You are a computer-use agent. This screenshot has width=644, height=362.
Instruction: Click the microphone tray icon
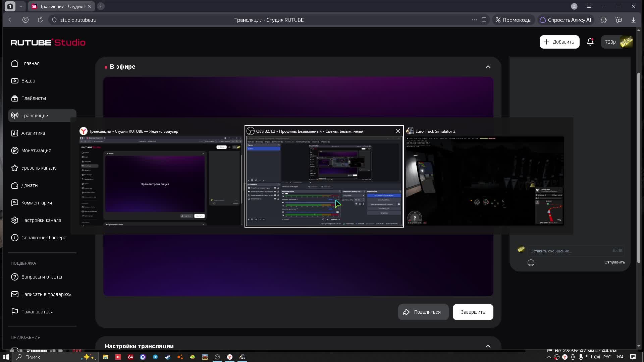581,357
